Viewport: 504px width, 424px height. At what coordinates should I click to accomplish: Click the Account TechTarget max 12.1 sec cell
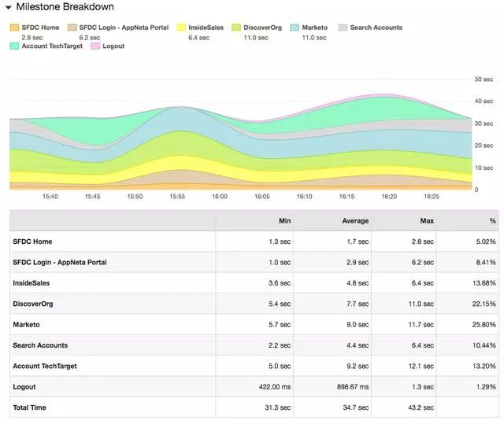pos(421,366)
